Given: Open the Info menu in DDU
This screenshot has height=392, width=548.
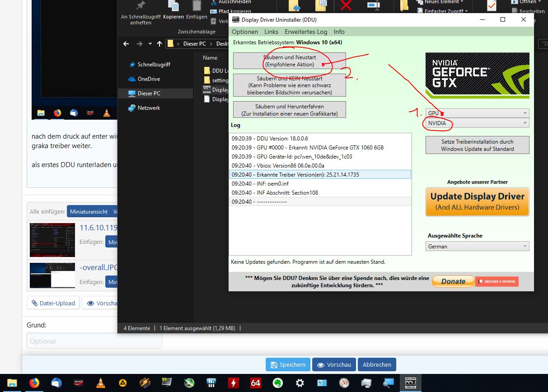Looking at the screenshot, I should 339,32.
